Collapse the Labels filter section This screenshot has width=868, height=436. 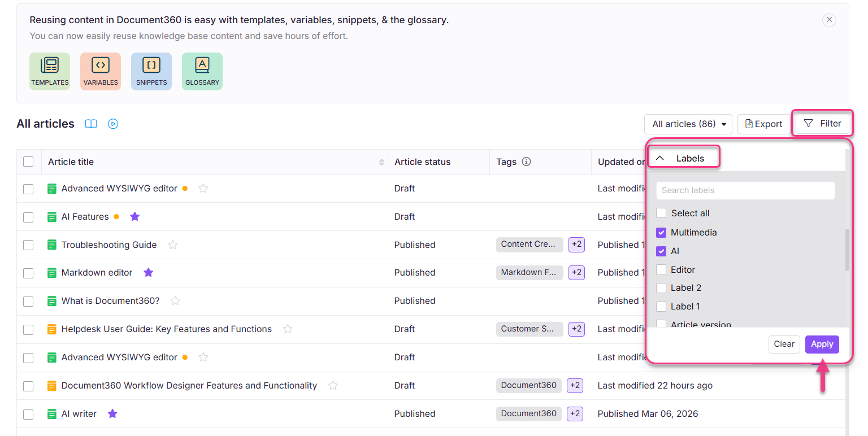point(659,157)
